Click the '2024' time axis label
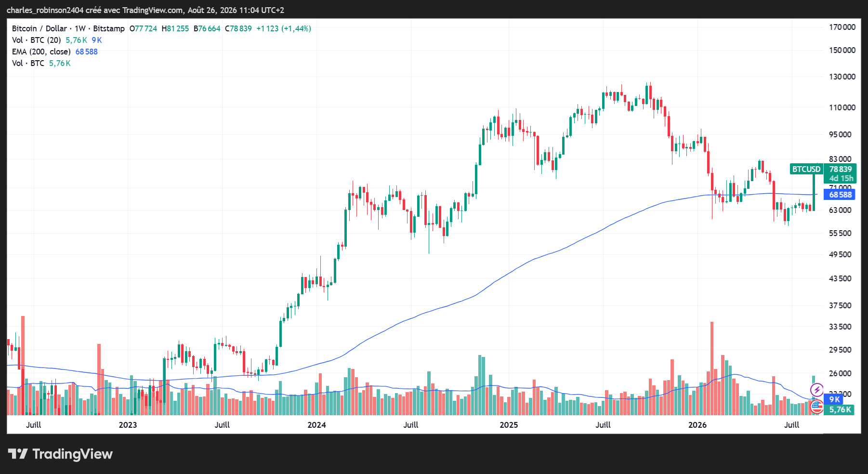This screenshot has width=868, height=474. click(316, 425)
